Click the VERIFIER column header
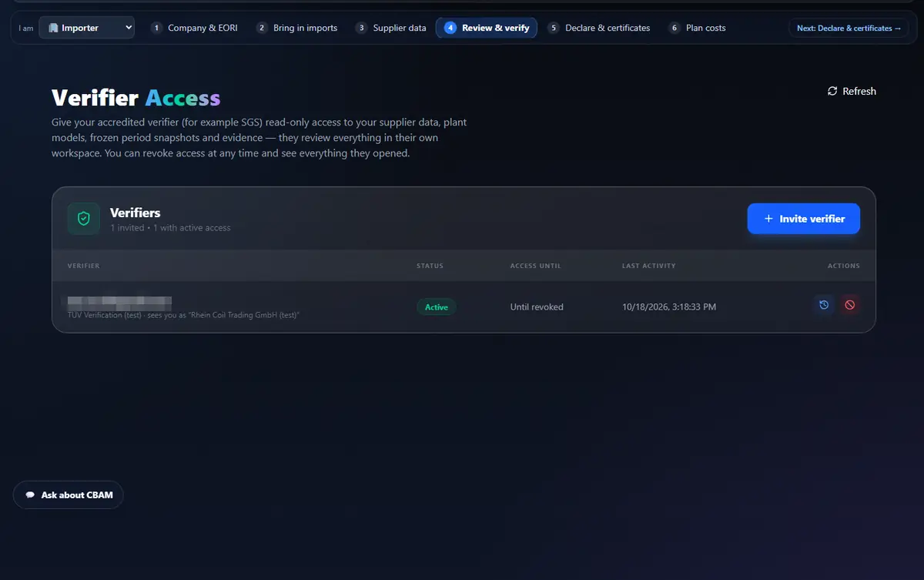Viewport: 924px width, 580px height. coord(83,266)
